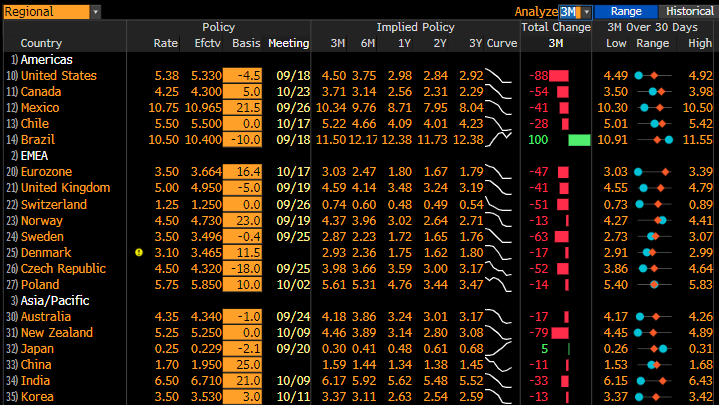The width and height of the screenshot is (719, 405).
Task: Click the Regional selection field
Action: tap(46, 12)
